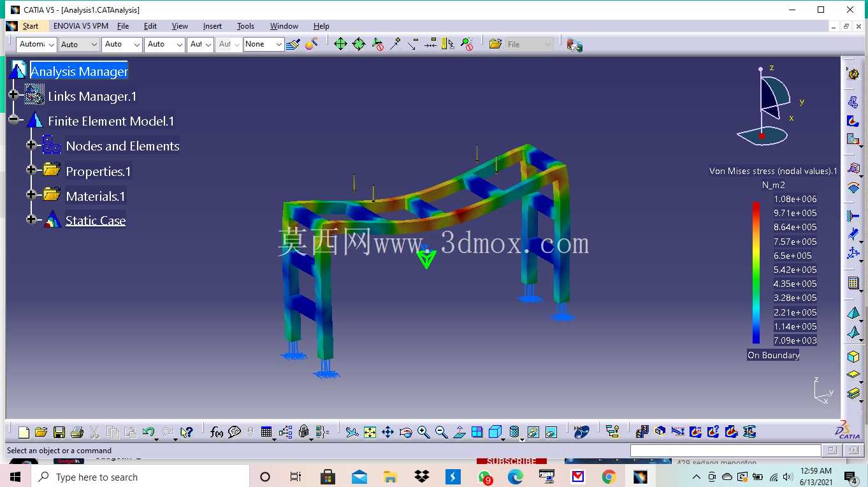Click Windows taskbar search box

point(140,477)
